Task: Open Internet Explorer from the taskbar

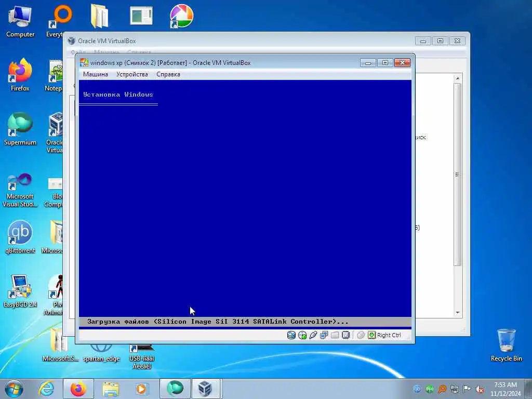Action: (x=46, y=389)
